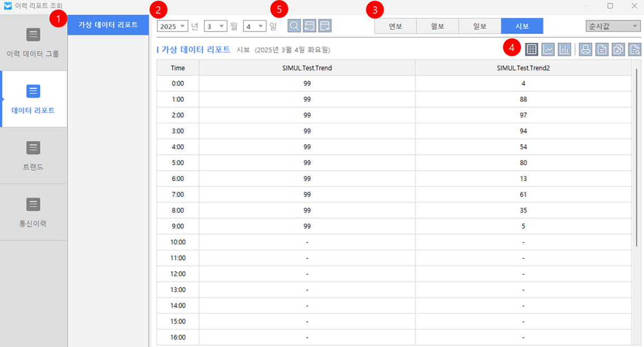Open the document preview magnifier icon
The width and height of the screenshot is (644, 347).
pyautogui.click(x=634, y=50)
